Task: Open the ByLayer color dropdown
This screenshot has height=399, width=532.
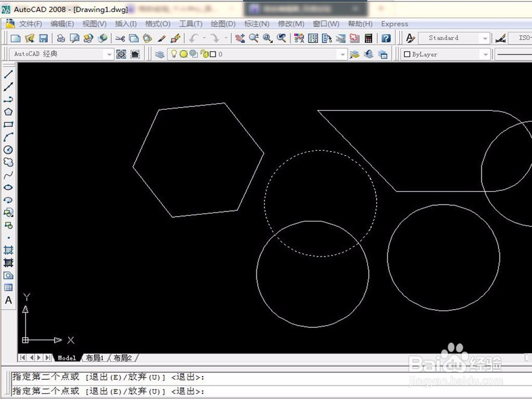Action: click(486, 54)
